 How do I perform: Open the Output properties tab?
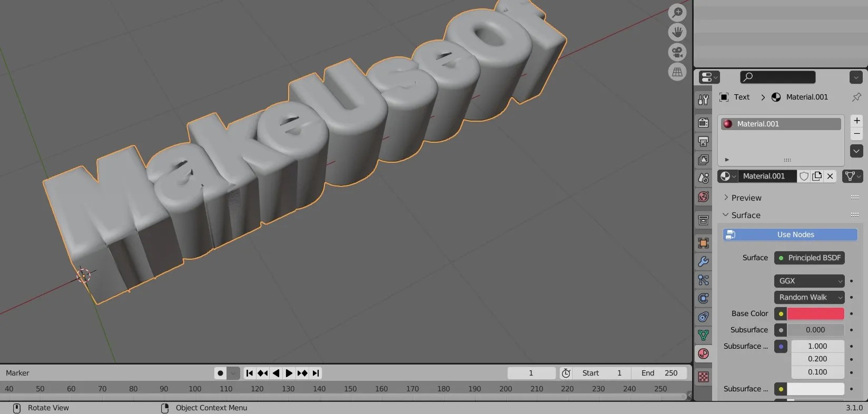coord(703,141)
